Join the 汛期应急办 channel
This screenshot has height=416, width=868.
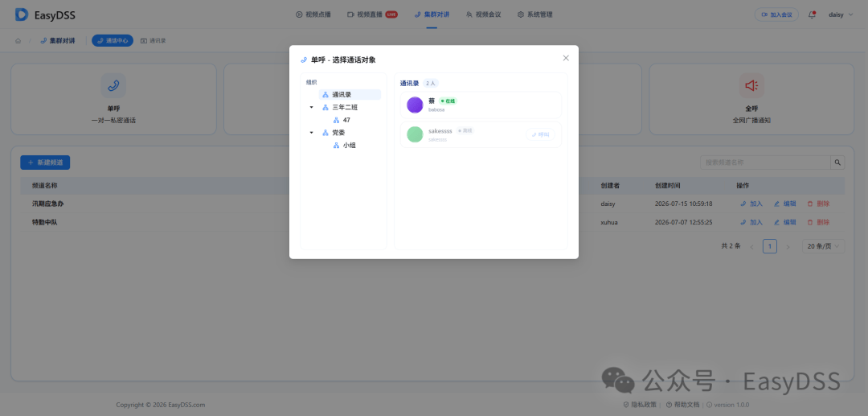[x=751, y=204]
